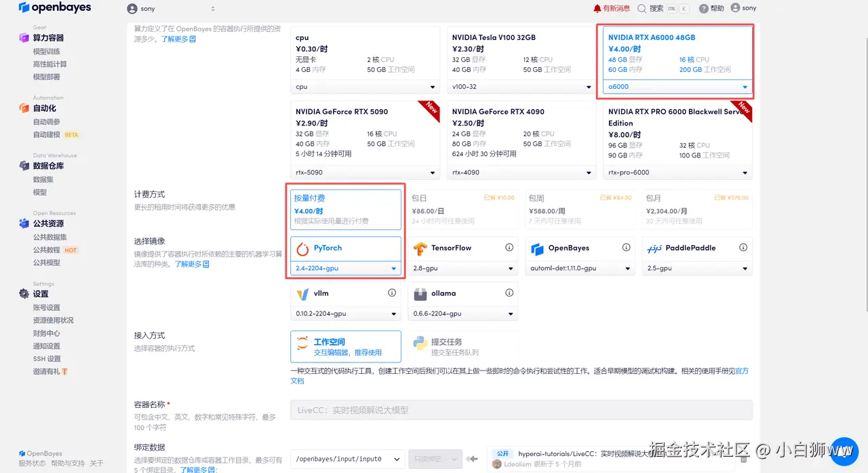Viewport: 868px width, 473px height.
Task: Open 自动调参 in the sidebar
Action: coord(47,122)
